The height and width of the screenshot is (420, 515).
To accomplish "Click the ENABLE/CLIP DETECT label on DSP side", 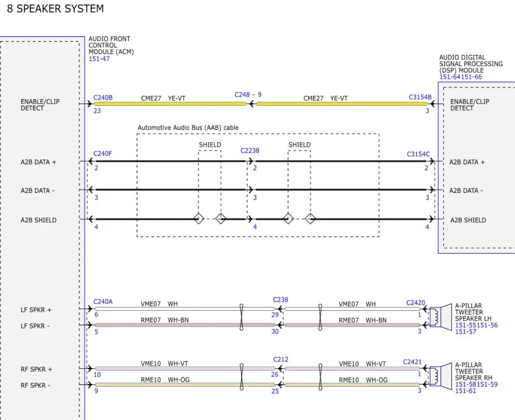I will tap(470, 105).
